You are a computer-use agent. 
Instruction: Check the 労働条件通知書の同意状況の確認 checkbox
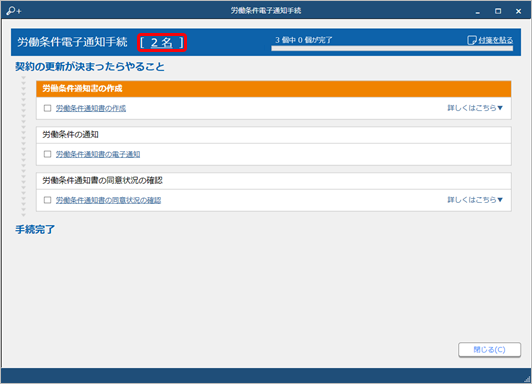click(x=48, y=200)
